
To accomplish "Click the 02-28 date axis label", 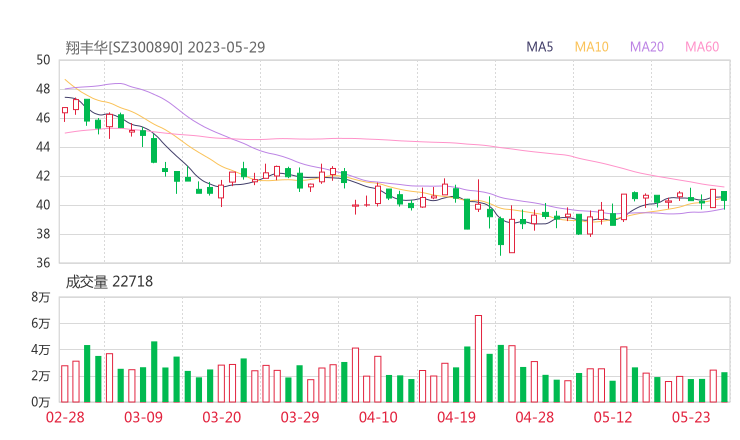I will pos(65,417).
